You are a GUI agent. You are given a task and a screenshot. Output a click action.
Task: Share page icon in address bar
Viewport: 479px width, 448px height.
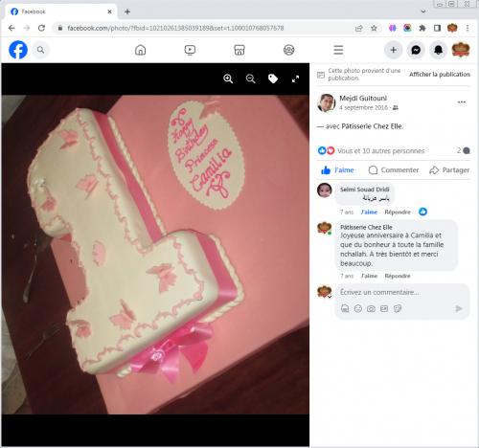(x=359, y=28)
